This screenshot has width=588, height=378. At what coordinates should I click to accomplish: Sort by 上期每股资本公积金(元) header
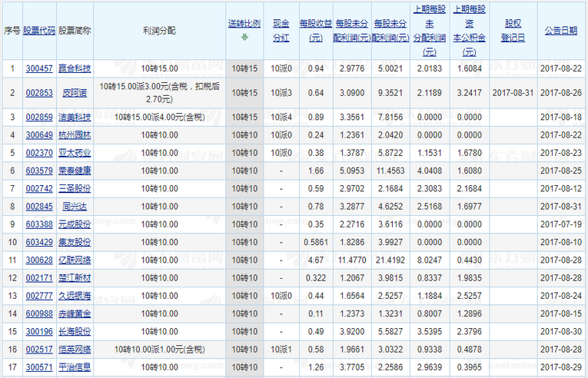[x=470, y=31]
